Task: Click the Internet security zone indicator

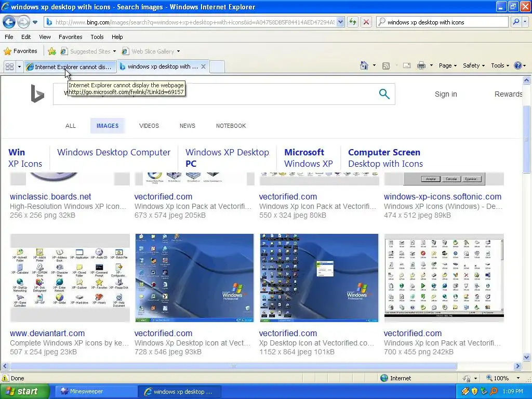Action: (x=395, y=378)
